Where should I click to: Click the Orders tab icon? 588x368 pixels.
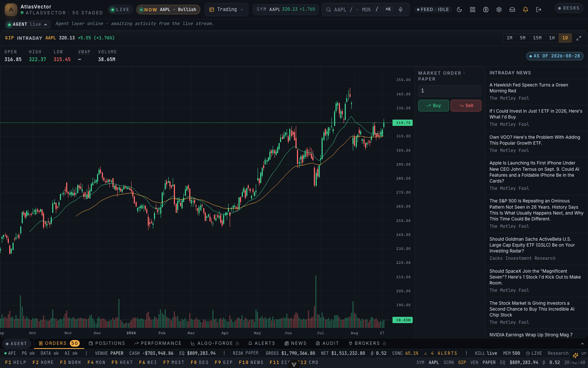pos(41,343)
